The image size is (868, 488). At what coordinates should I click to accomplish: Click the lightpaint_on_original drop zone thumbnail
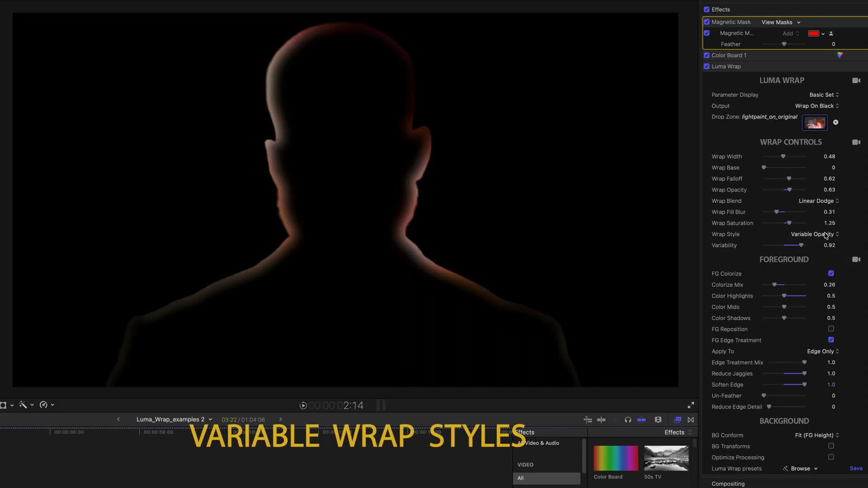coord(815,122)
